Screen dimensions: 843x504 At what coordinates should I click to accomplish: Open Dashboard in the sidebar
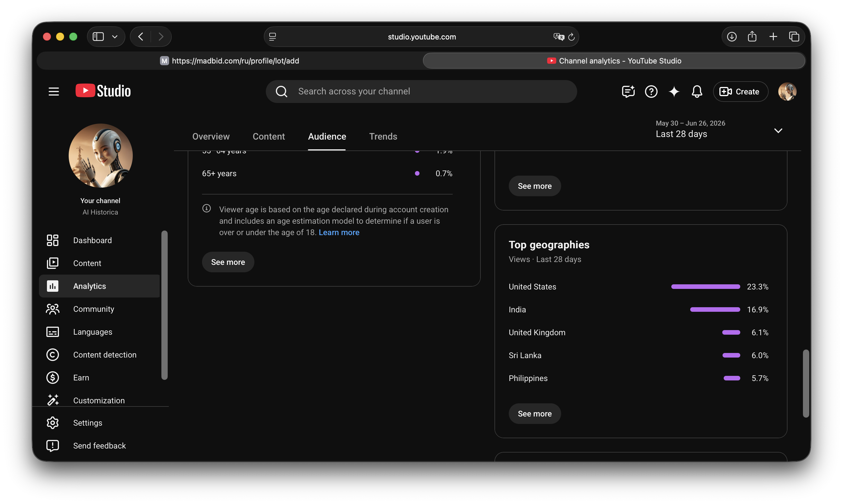pyautogui.click(x=99, y=240)
